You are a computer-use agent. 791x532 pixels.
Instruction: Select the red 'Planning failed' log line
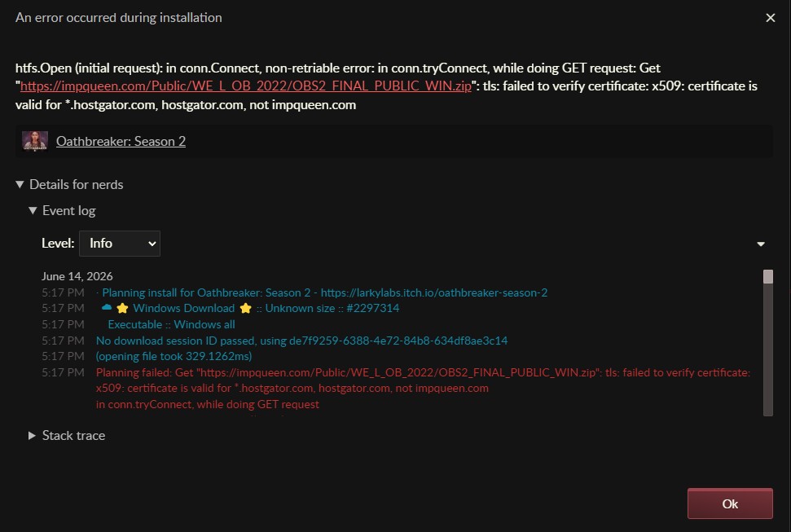click(424, 372)
